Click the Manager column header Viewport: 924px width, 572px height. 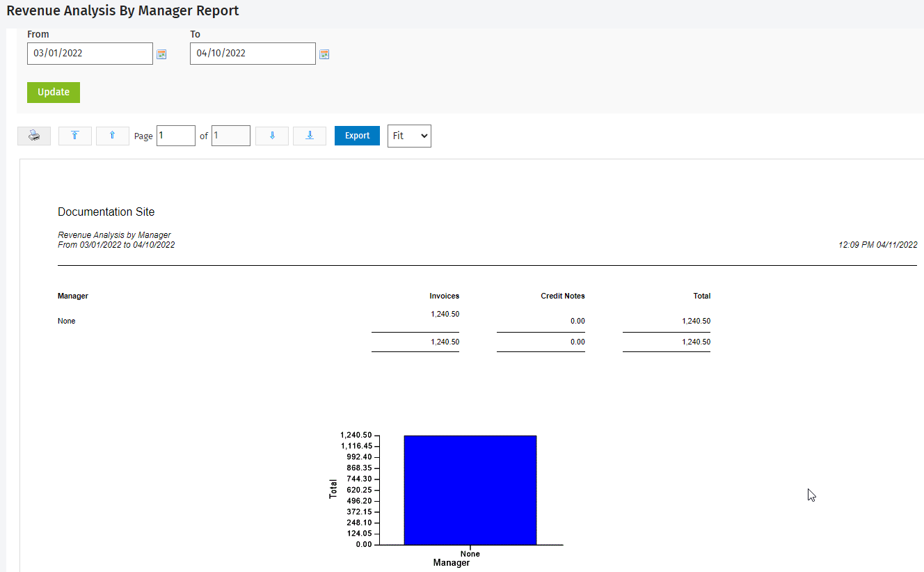[73, 296]
